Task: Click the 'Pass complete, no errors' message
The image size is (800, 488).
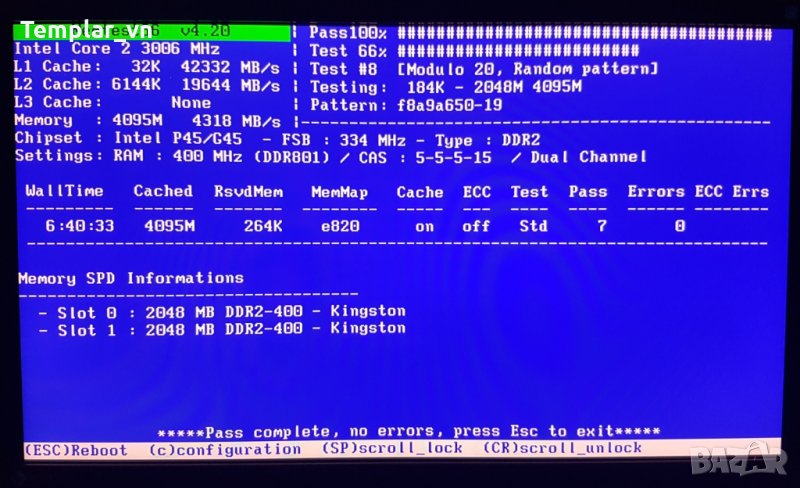Action: [408, 432]
